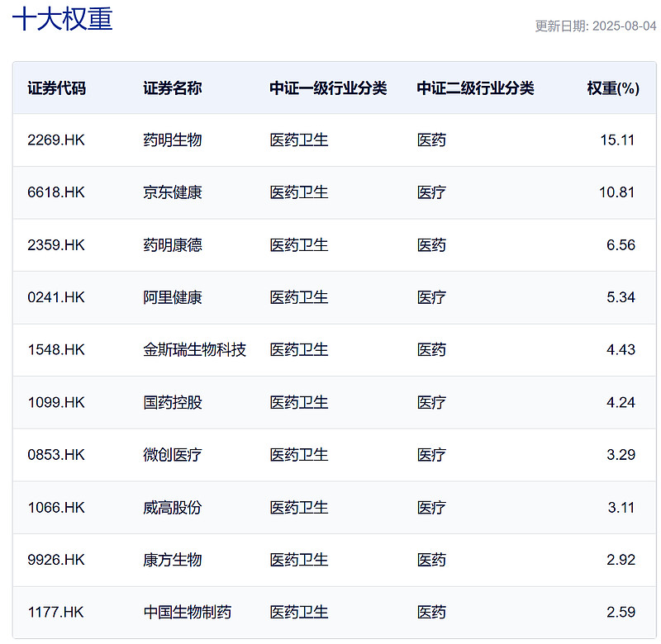Click weight value 3.29
The image size is (661, 644).
[621, 455]
